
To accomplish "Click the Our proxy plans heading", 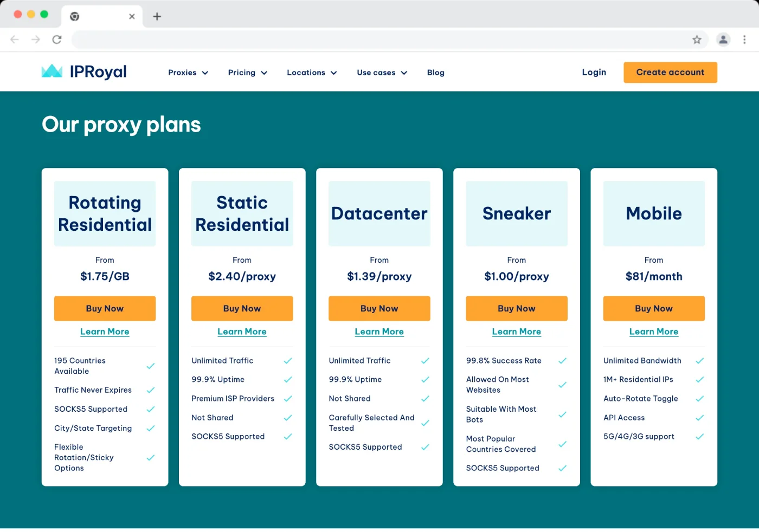I will (121, 125).
